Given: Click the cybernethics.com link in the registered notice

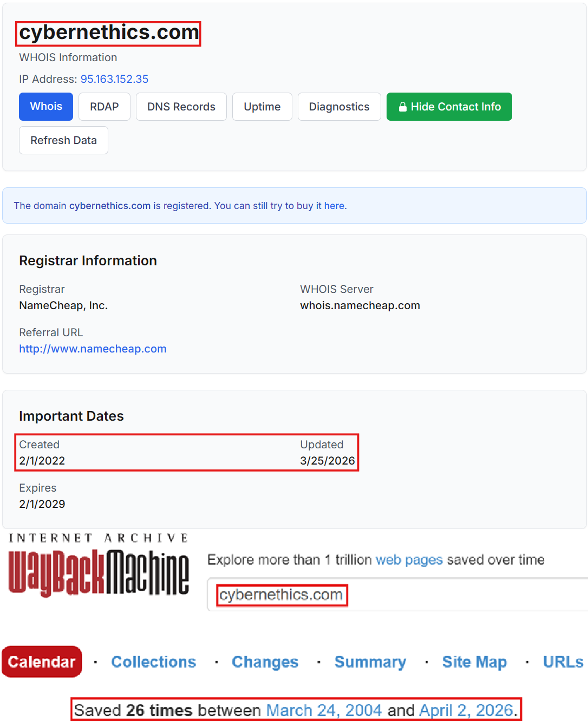Looking at the screenshot, I should click(110, 206).
